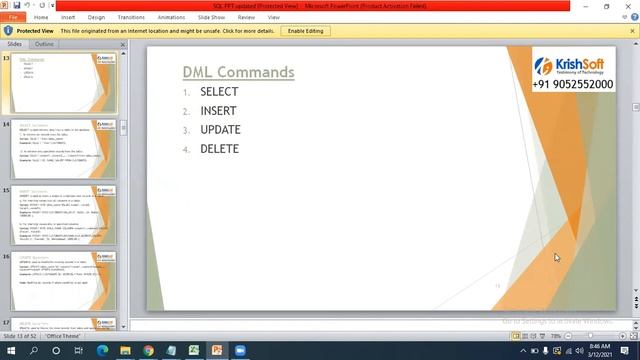640x360 pixels.
Task: Click the DML Commands slide title
Action: pos(238,72)
